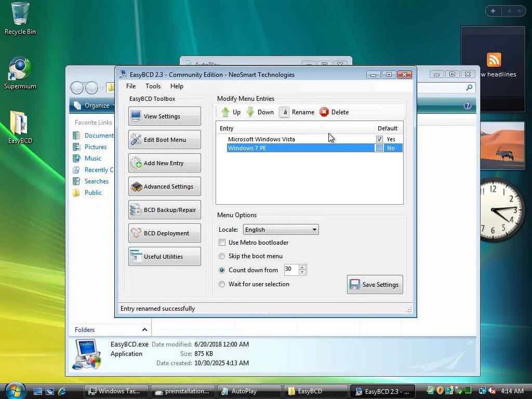Open the feed headlines gadget RSS icon
Viewport: 532px width, 399px height.
[x=494, y=60]
